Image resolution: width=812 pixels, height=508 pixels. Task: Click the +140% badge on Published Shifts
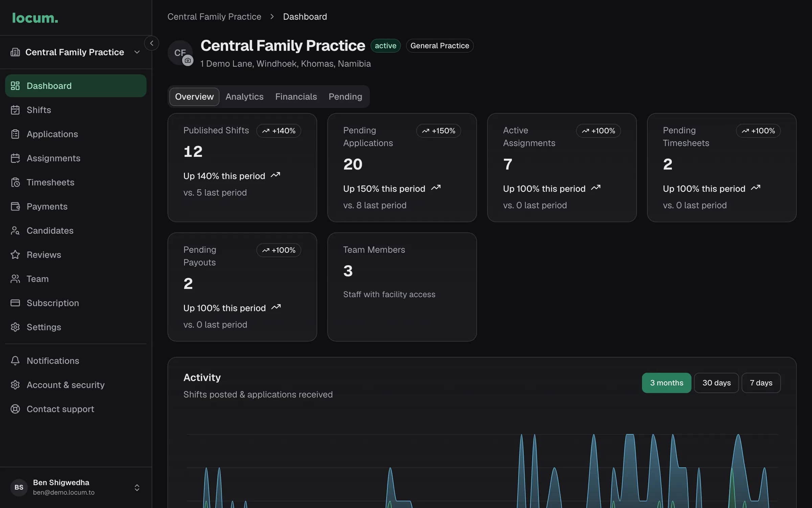coord(279,131)
